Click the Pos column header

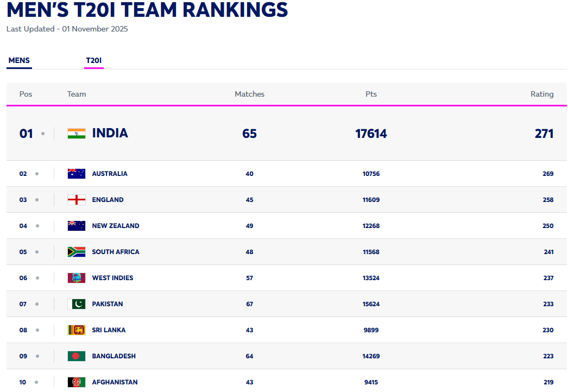[x=26, y=94]
